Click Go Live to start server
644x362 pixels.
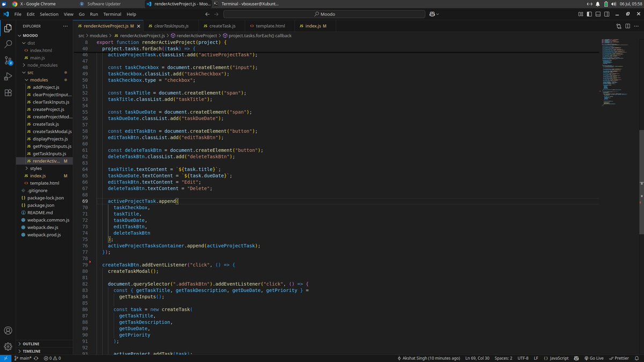click(594, 358)
